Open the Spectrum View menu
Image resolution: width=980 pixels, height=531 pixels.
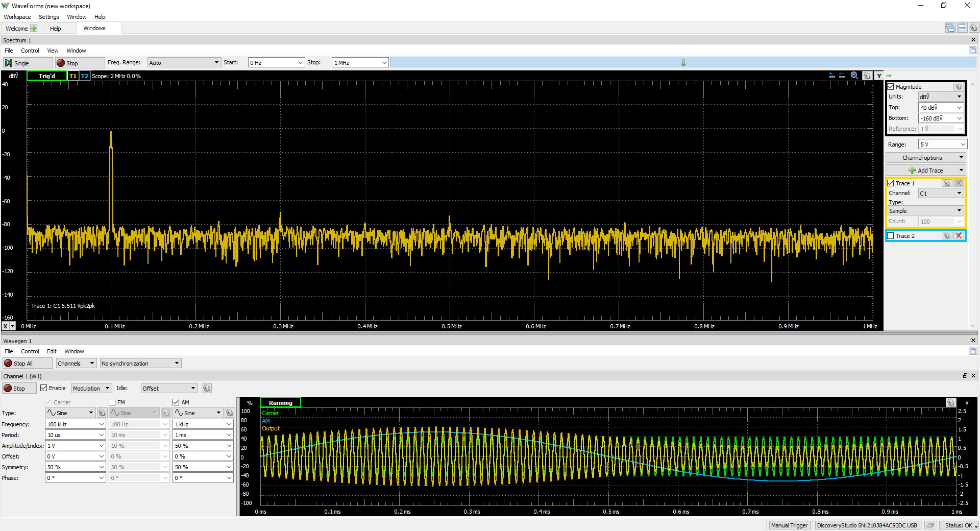(53, 51)
